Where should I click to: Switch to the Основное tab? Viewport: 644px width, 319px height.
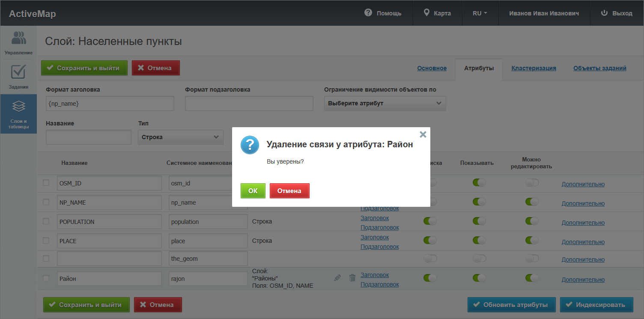click(x=432, y=68)
